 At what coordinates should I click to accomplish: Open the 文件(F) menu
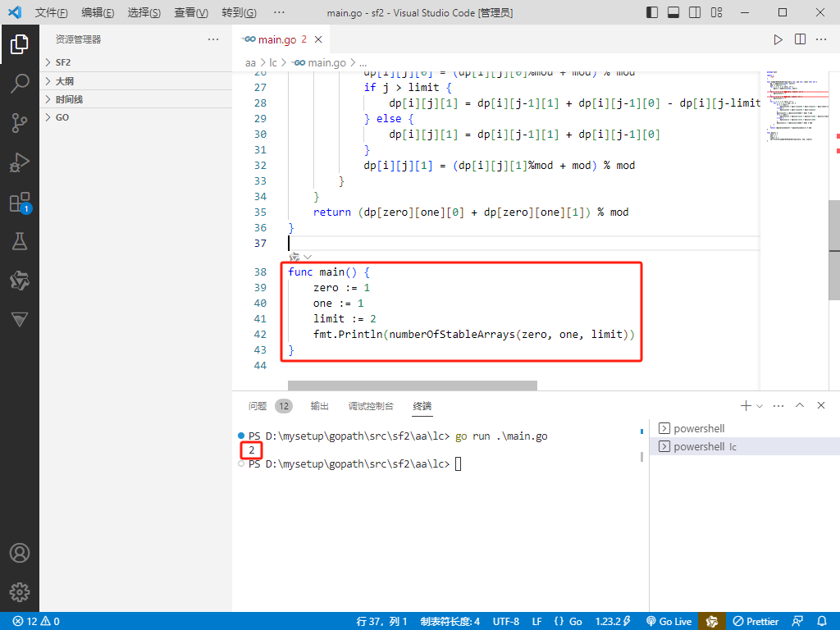click(x=52, y=13)
